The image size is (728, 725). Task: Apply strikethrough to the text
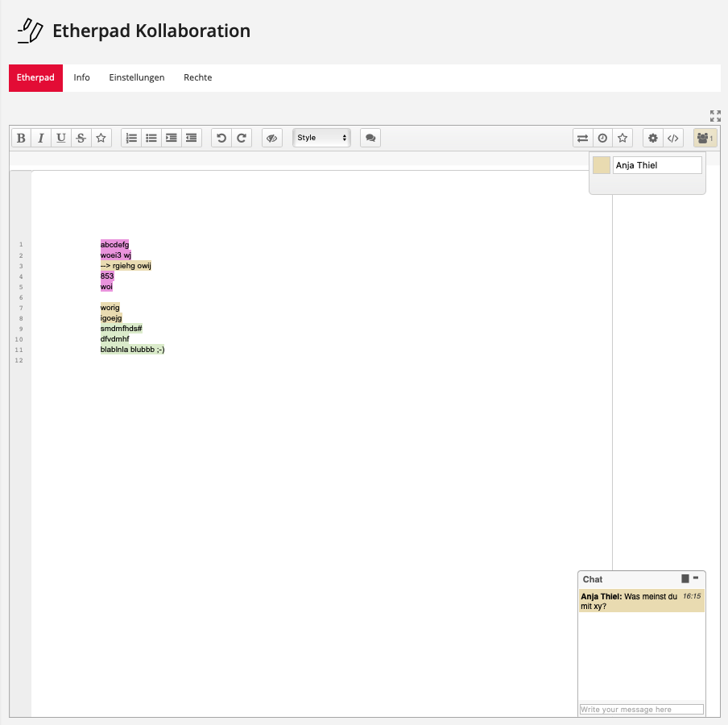(81, 138)
